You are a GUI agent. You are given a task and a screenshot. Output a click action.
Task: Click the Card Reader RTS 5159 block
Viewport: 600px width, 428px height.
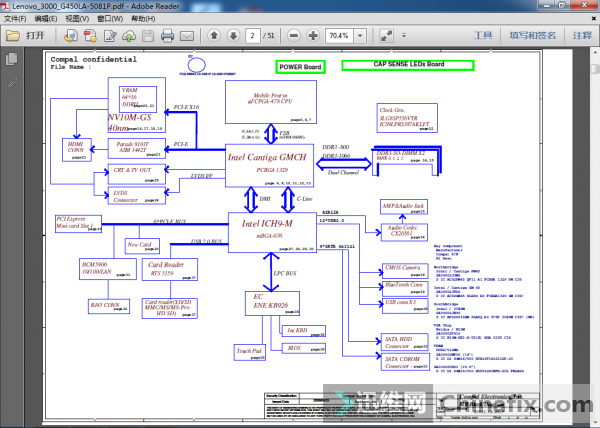click(x=170, y=269)
